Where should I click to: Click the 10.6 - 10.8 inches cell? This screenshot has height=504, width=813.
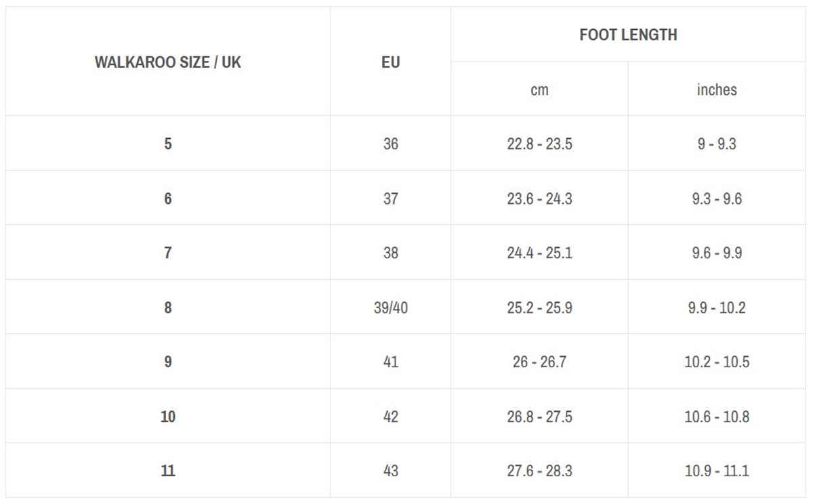point(716,417)
